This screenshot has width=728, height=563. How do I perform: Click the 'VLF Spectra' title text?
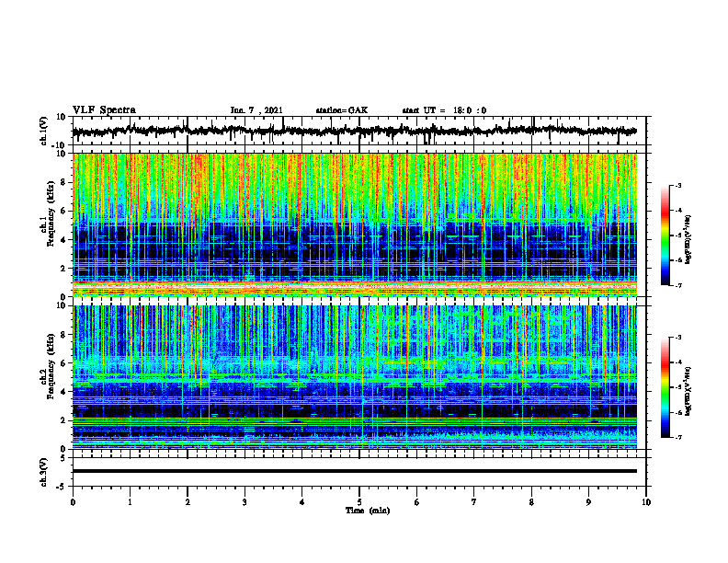(x=104, y=110)
